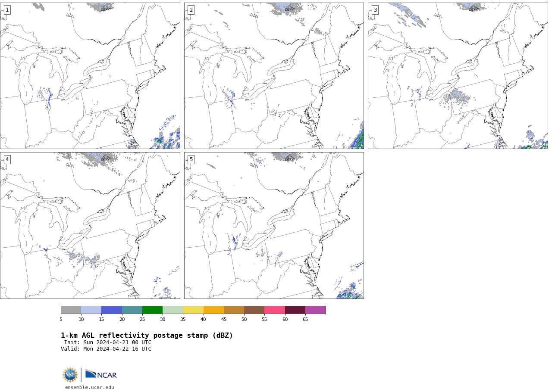This screenshot has height=392, width=552.
Task: Click the colorbar tick label 45
Action: 224,319
